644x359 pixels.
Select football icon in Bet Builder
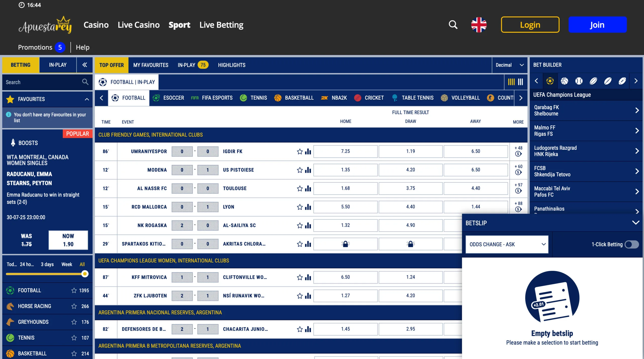pyautogui.click(x=550, y=81)
